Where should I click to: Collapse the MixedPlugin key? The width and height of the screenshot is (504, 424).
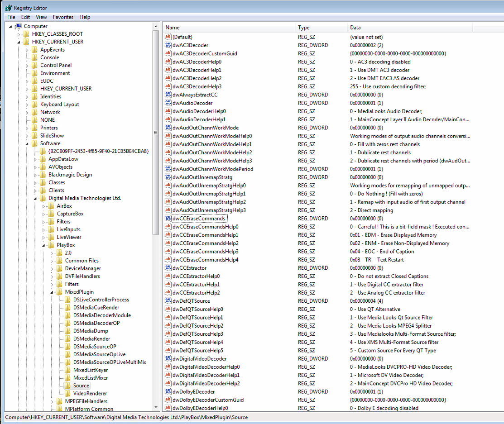[52, 292]
